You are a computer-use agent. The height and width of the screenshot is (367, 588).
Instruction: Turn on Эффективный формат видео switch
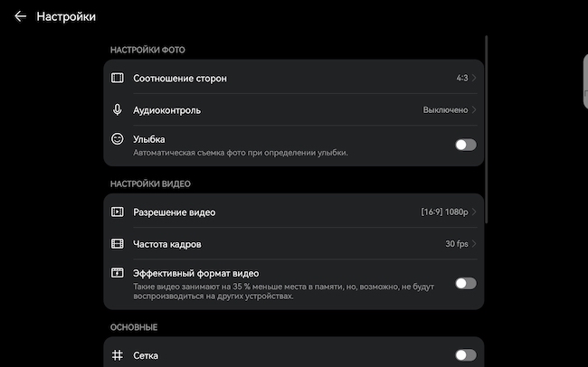coord(466,284)
